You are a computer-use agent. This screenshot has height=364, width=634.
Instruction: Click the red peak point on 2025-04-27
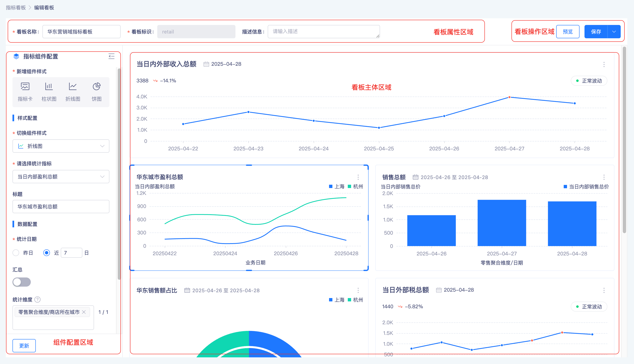click(x=509, y=97)
